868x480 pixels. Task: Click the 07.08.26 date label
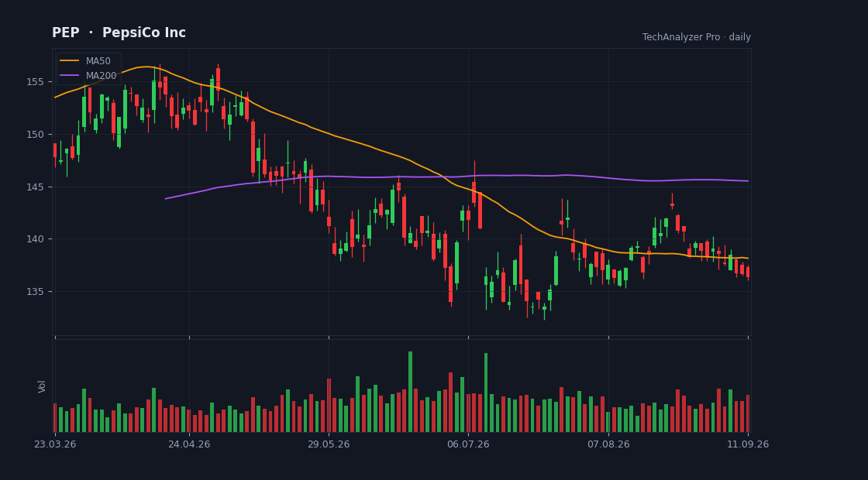pyautogui.click(x=608, y=444)
